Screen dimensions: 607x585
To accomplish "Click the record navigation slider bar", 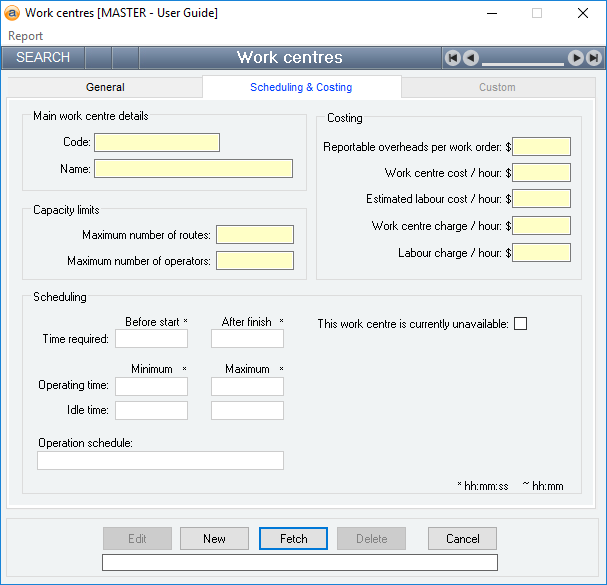I will pyautogui.click(x=523, y=62).
